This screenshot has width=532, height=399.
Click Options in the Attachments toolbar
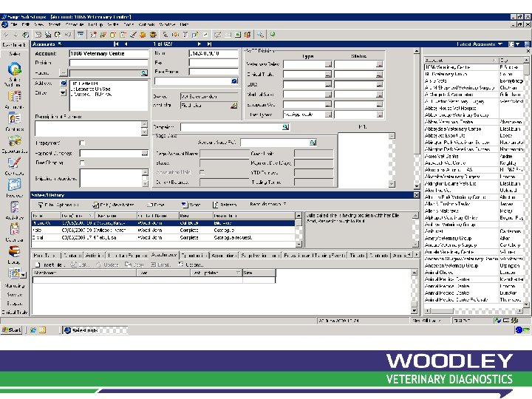tap(191, 265)
